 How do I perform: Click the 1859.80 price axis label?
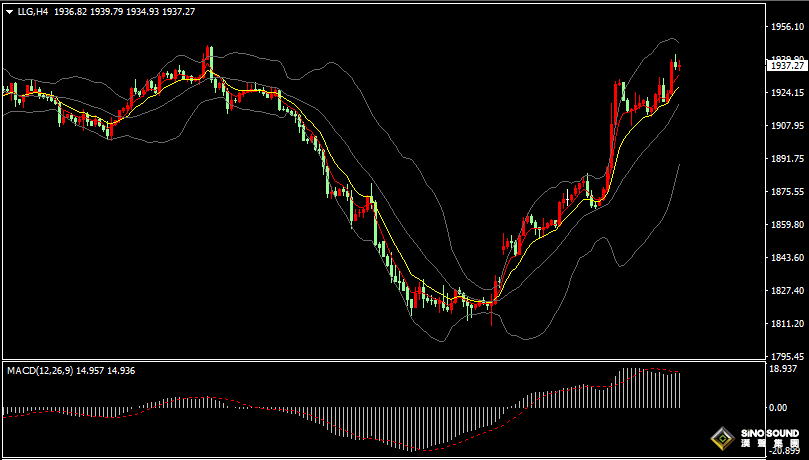click(788, 225)
